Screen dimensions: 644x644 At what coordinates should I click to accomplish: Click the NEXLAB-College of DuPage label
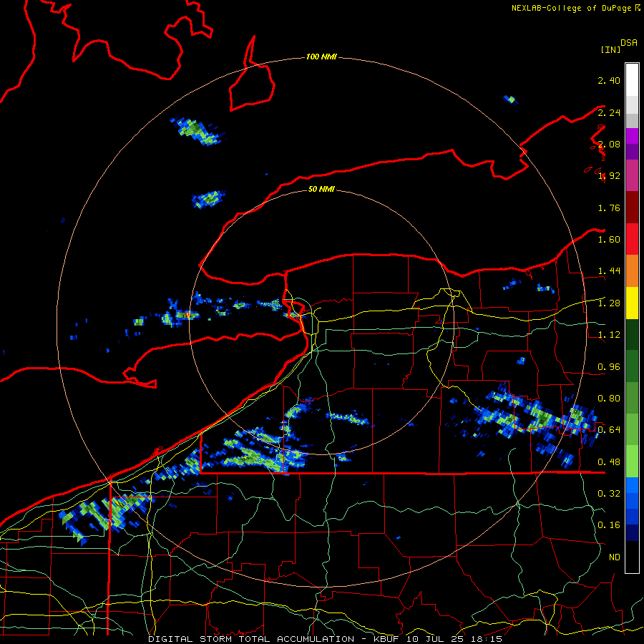(x=572, y=8)
